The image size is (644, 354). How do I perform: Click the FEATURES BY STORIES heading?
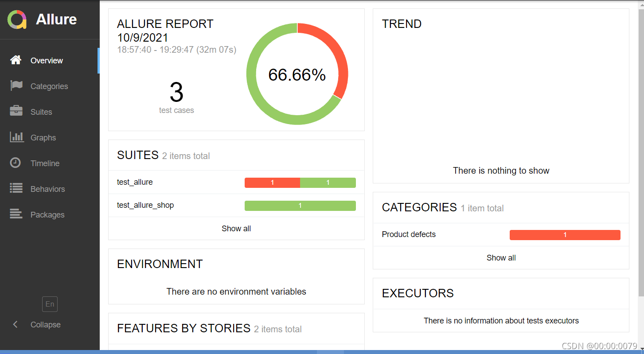coord(183,328)
